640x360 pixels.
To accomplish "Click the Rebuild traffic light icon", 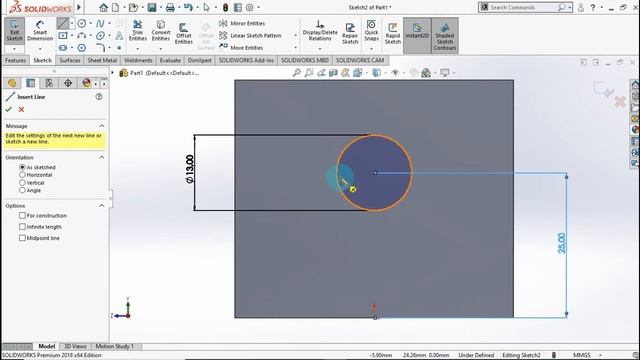I will (x=225, y=7).
